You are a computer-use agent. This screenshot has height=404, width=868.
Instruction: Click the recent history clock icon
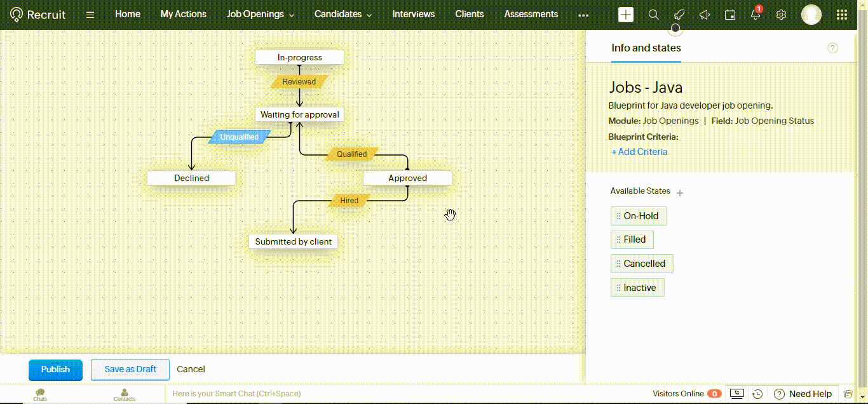(x=757, y=394)
